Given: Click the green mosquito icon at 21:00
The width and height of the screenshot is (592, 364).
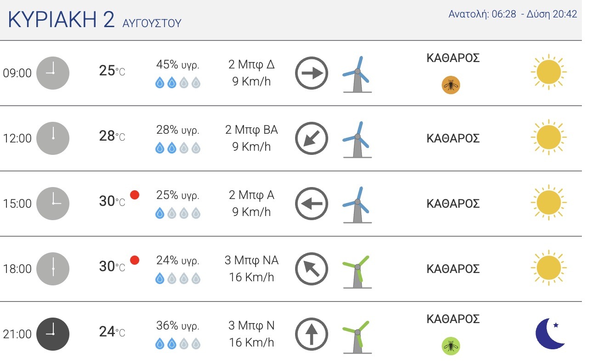Looking at the screenshot, I should (x=451, y=346).
